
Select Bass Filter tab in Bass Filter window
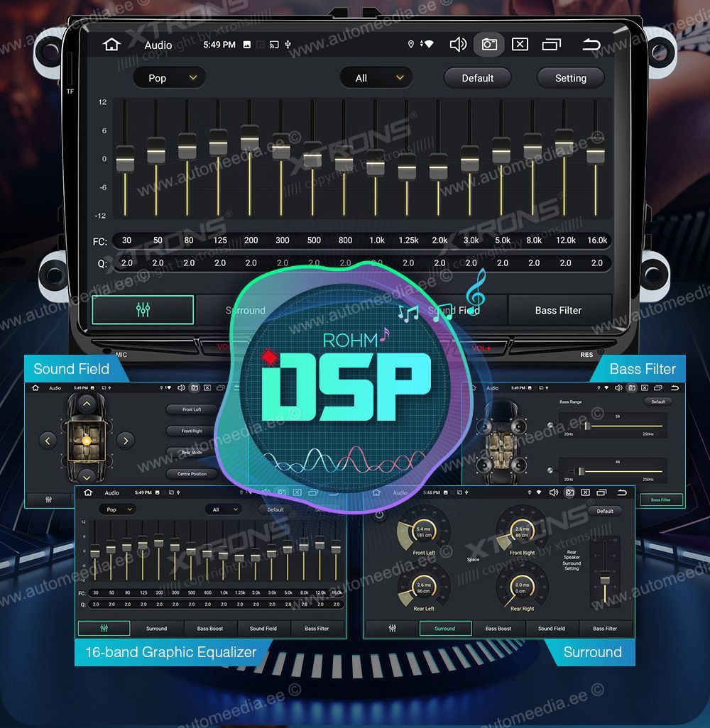click(x=661, y=500)
